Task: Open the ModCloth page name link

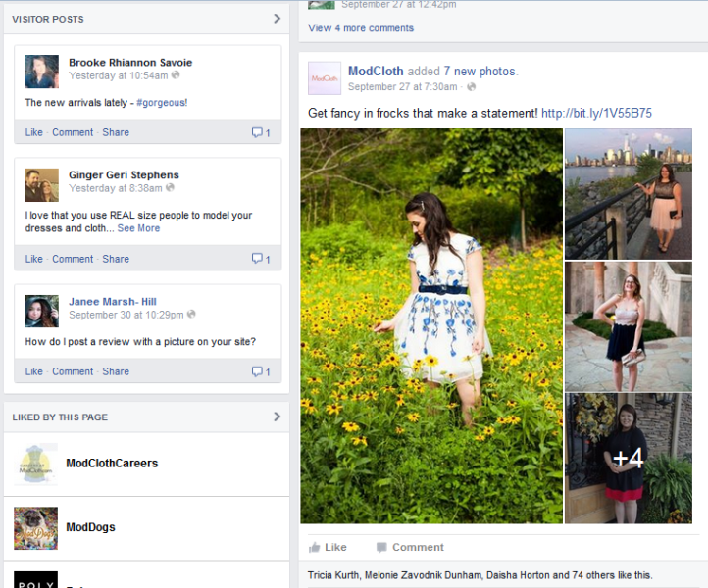Action: click(376, 71)
